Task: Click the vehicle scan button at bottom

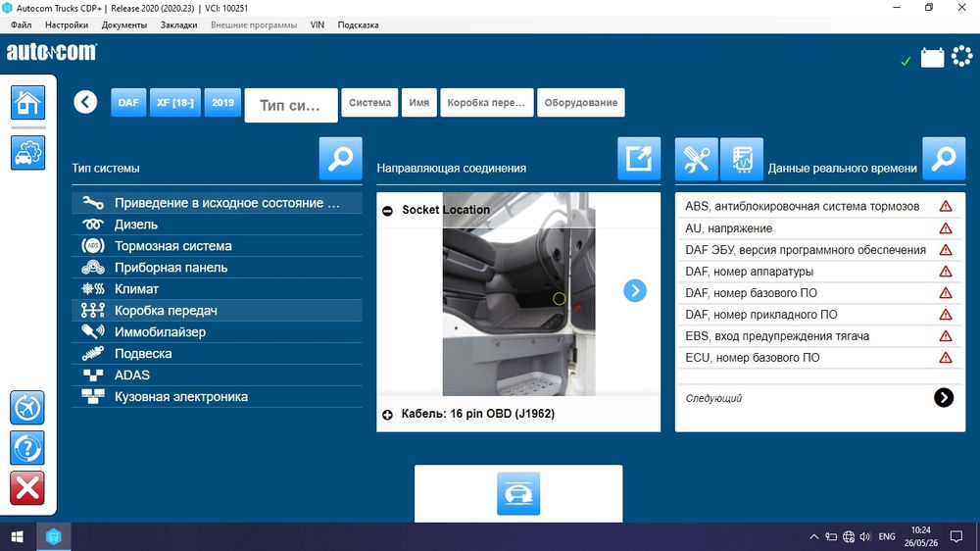Action: tap(518, 493)
